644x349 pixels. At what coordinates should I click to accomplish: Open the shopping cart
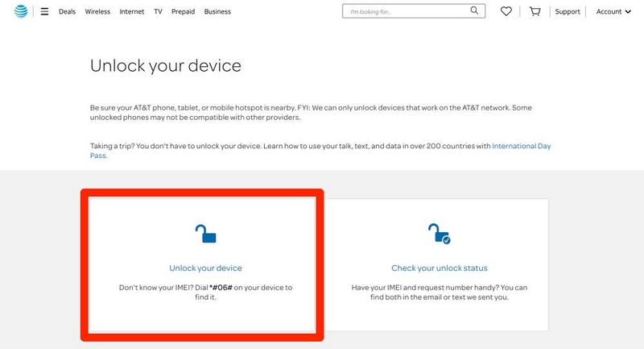(535, 11)
